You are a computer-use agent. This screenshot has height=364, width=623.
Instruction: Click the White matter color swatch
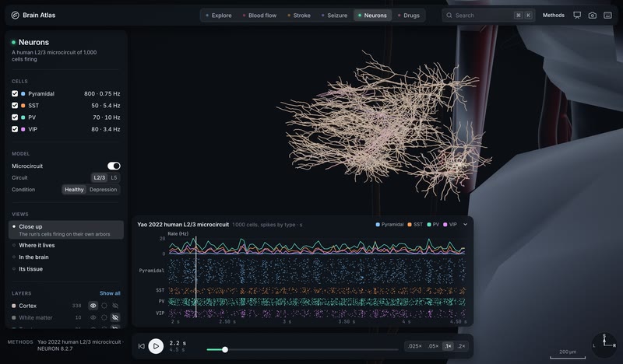click(14, 317)
